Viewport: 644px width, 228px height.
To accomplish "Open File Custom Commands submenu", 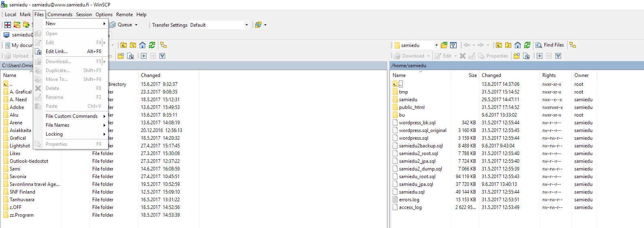I will (72, 116).
